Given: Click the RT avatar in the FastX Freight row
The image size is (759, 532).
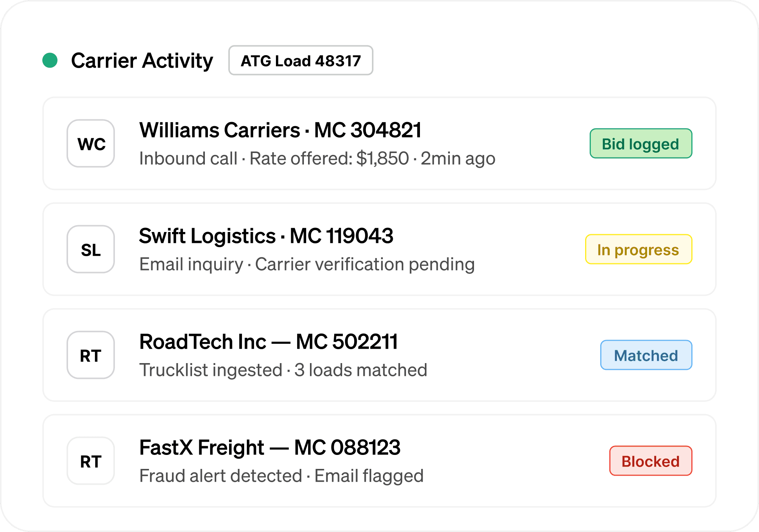Looking at the screenshot, I should (x=91, y=461).
